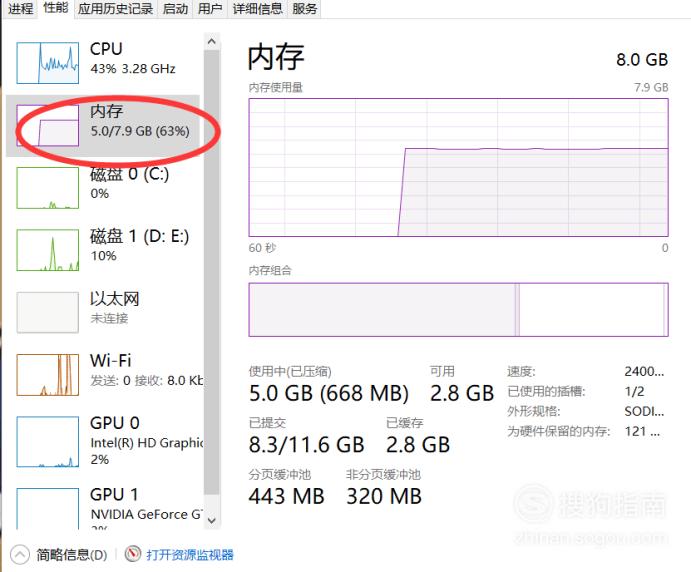Select the 内存 memory graph thumbnail

48,126
